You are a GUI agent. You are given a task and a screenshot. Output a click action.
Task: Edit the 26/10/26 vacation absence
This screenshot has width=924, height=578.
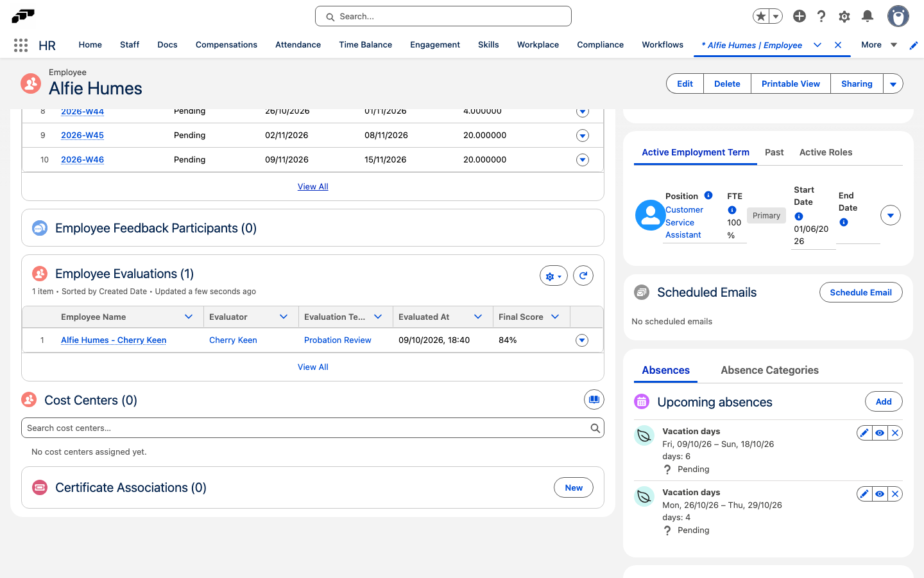click(x=864, y=494)
